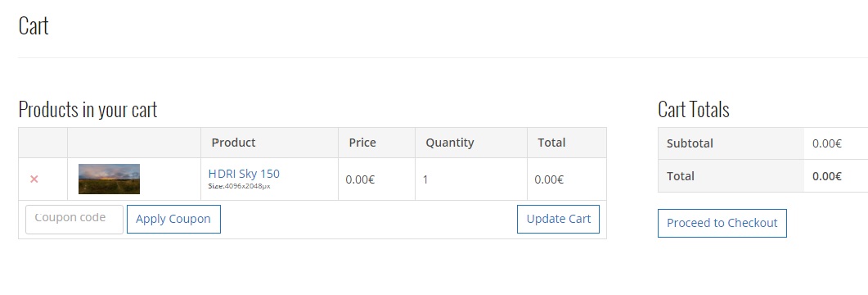Click the Quantity column header
This screenshot has height=295, width=868.
pyautogui.click(x=449, y=143)
